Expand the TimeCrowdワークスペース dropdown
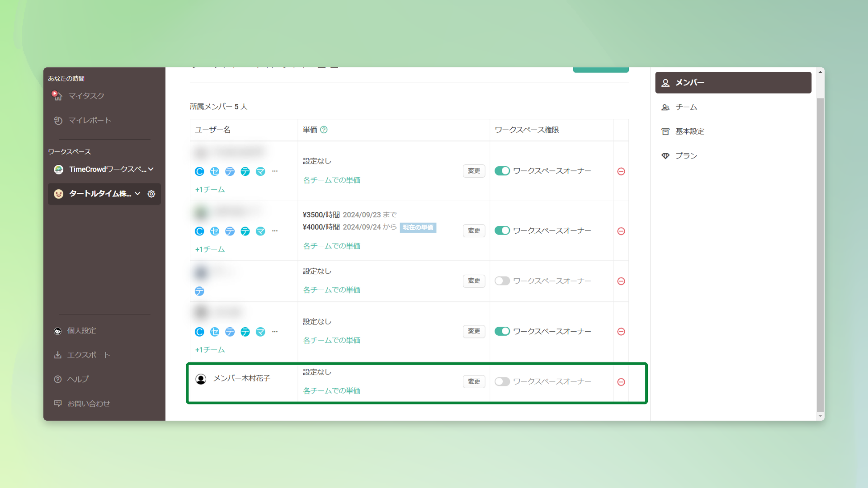Screen dimensions: 868x488 tap(151, 169)
